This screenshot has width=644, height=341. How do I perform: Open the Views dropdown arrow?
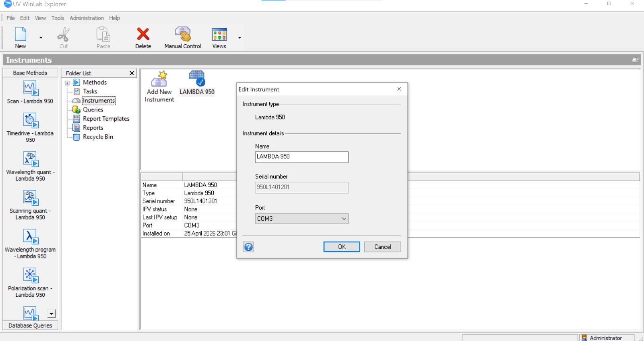point(239,38)
